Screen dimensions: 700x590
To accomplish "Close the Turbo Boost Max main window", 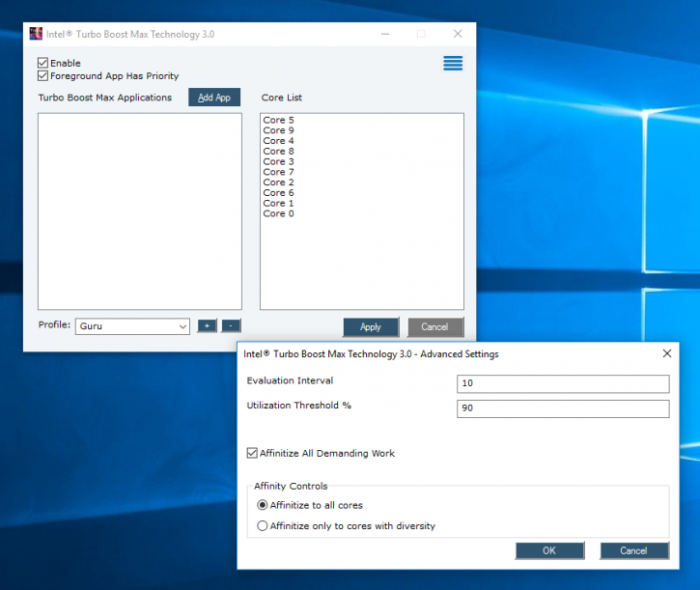I will tap(458, 34).
